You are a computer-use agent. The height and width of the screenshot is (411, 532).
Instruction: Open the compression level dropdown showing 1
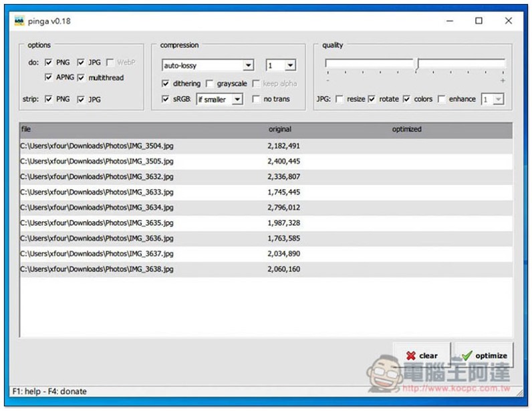point(281,65)
